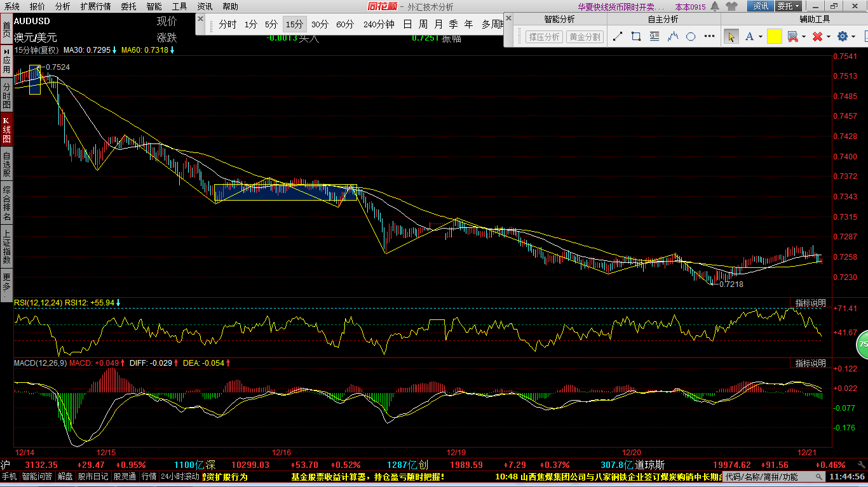Switch to 分时 period
Image resolution: width=868 pixels, height=487 pixels.
coord(227,25)
